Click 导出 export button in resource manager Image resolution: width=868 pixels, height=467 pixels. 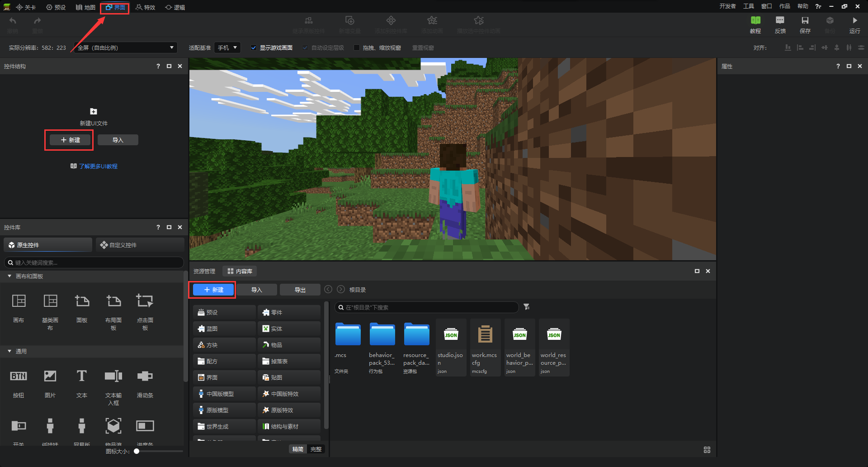point(300,290)
